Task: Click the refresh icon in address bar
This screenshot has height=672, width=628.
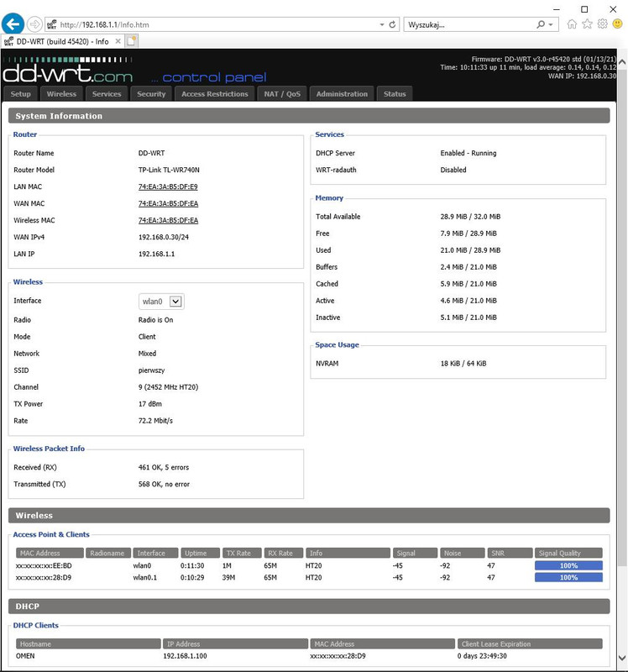Action: point(392,24)
